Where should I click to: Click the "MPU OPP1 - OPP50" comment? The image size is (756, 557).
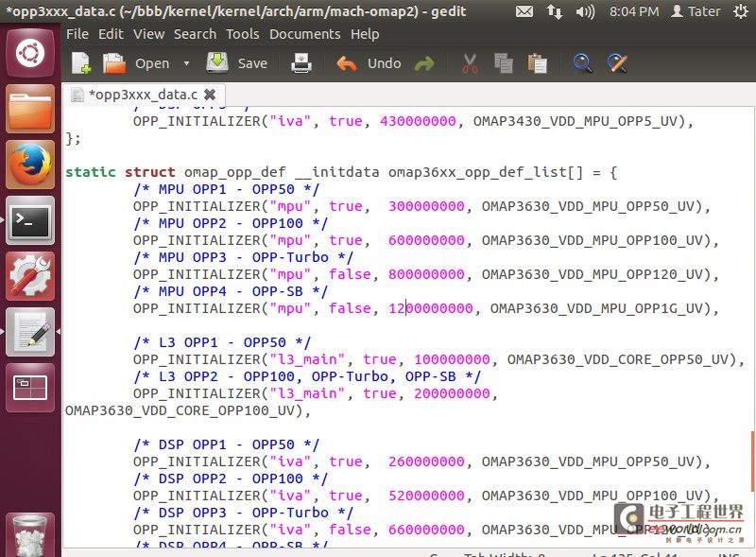point(227,189)
